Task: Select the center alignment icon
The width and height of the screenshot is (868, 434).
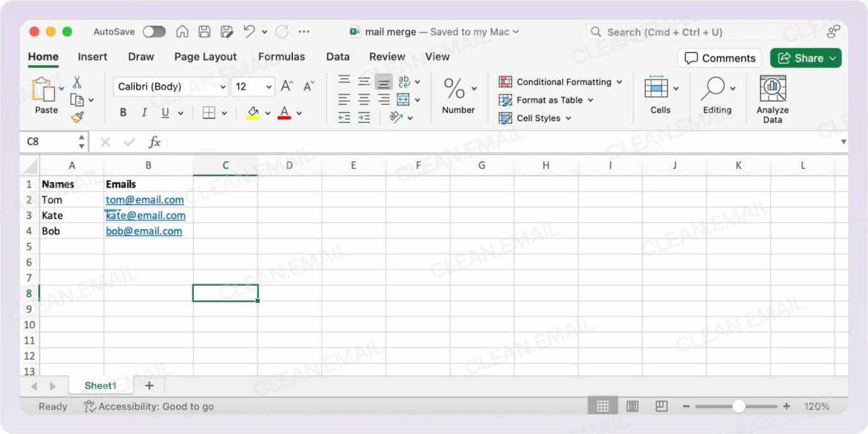Action: click(364, 99)
